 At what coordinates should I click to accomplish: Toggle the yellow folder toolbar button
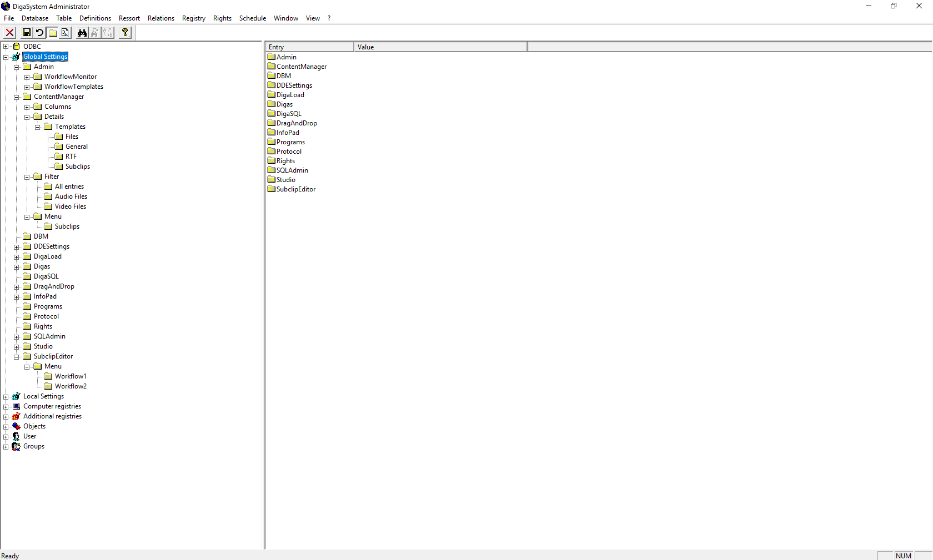tap(52, 33)
